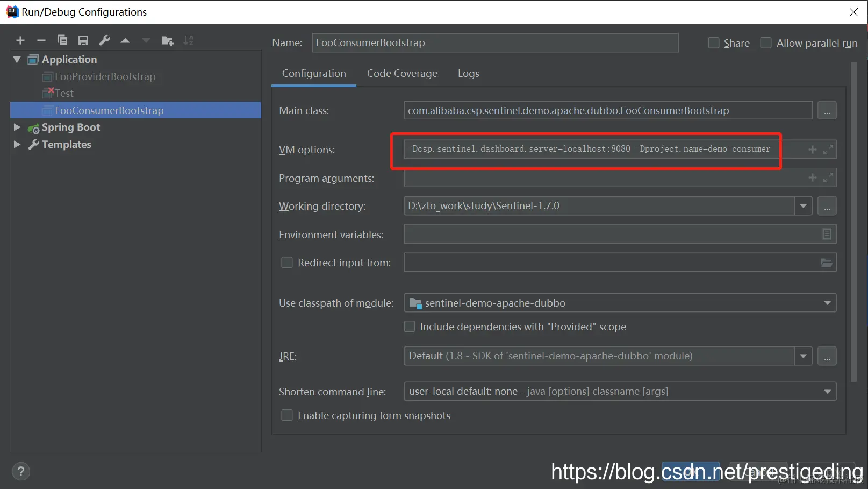Browse redirect input file folder icon
The image size is (868, 489).
[827, 263]
